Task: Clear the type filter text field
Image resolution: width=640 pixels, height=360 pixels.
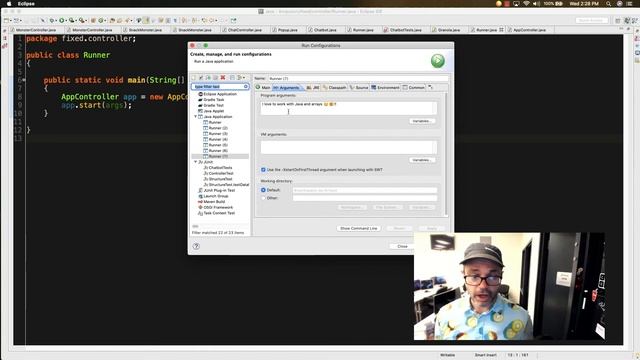Action: [246, 87]
